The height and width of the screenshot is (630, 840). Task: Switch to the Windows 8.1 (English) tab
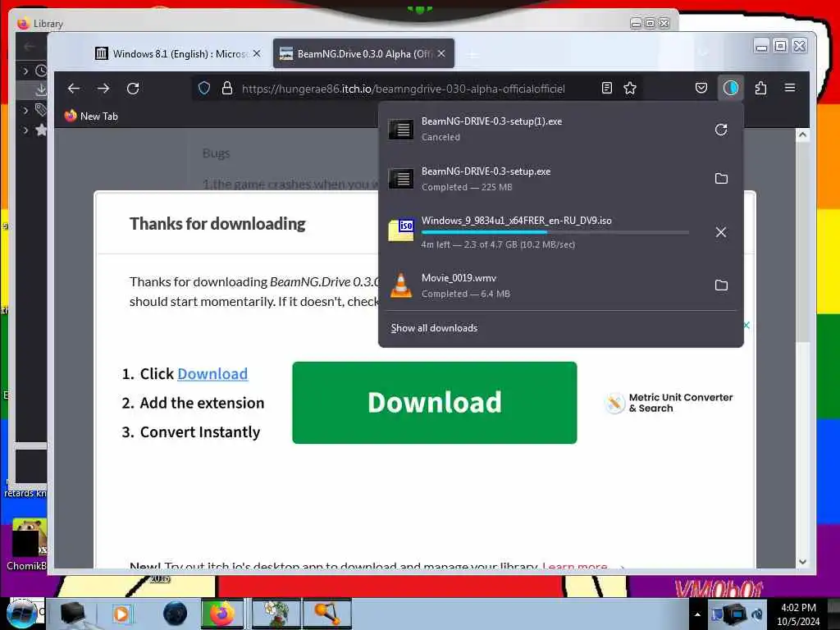171,53
